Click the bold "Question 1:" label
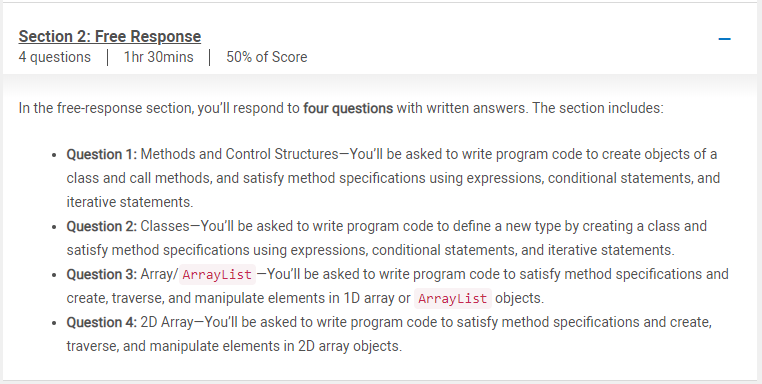 102,154
